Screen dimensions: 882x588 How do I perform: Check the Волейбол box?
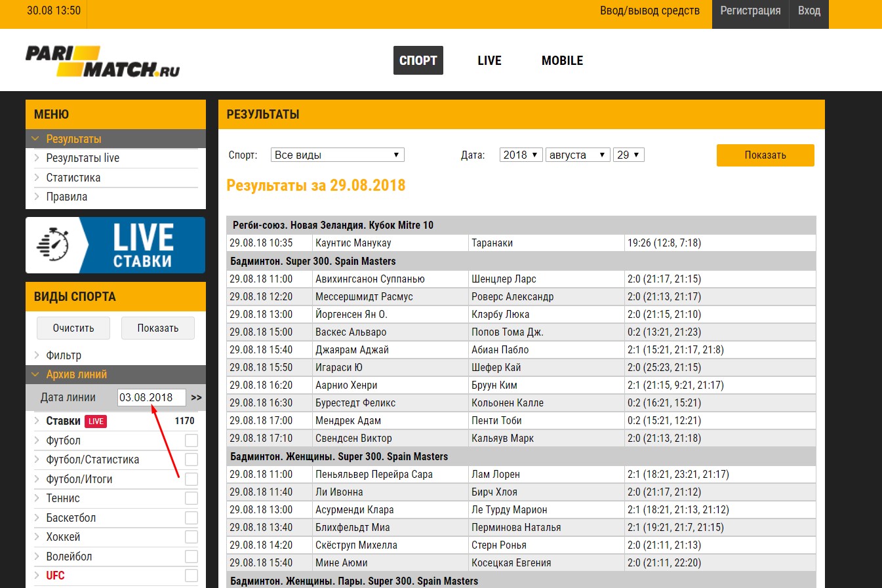click(x=191, y=557)
